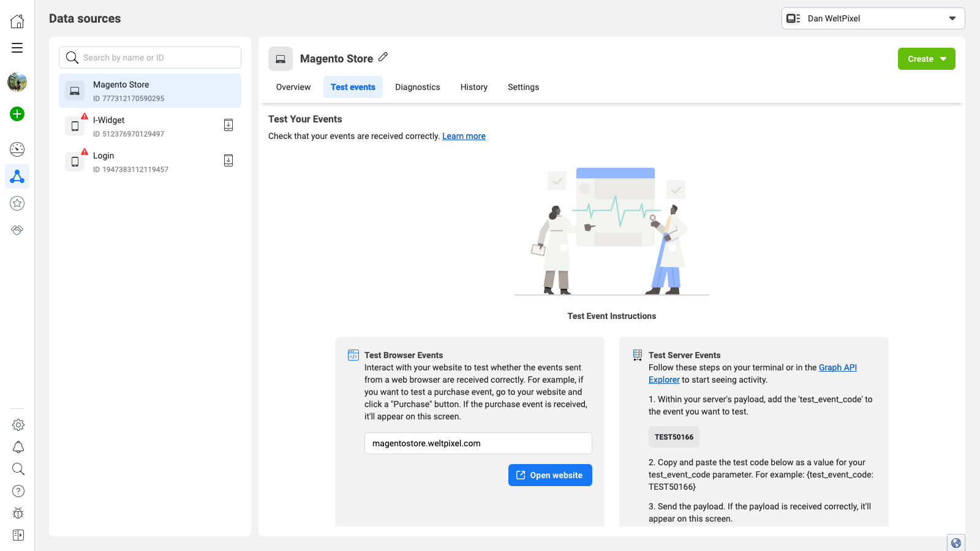Open the handshake partner integrations icon
This screenshot has width=980, height=551.
point(17,230)
